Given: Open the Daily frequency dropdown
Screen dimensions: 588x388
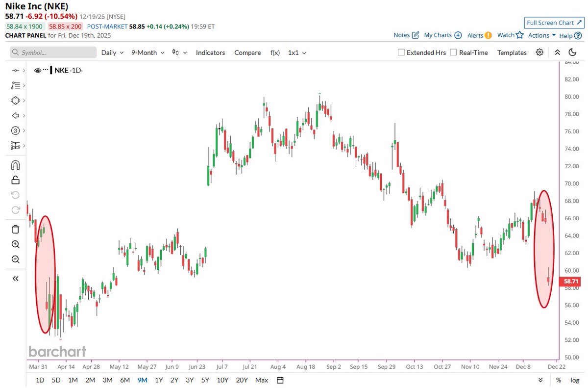Looking at the screenshot, I should [x=112, y=52].
